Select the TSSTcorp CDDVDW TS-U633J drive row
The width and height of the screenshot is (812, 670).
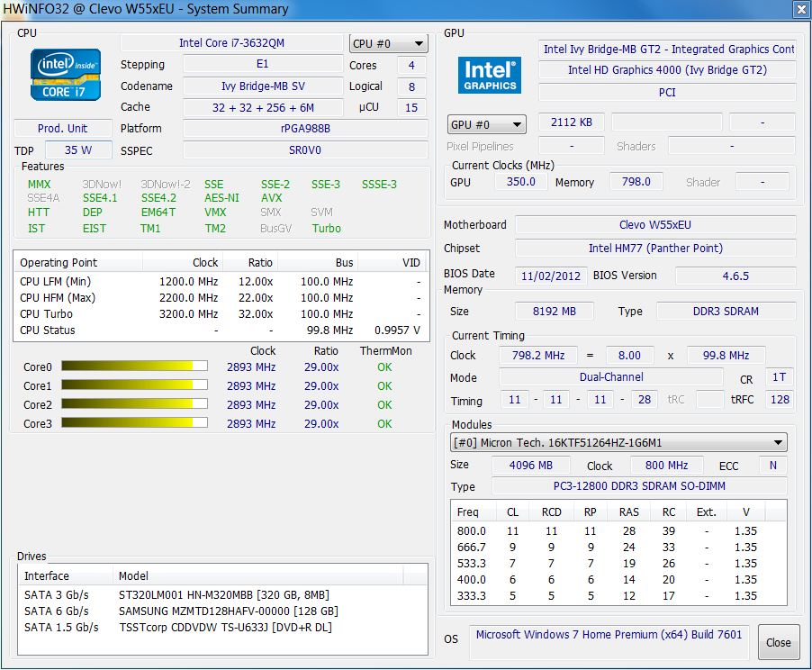[222, 627]
